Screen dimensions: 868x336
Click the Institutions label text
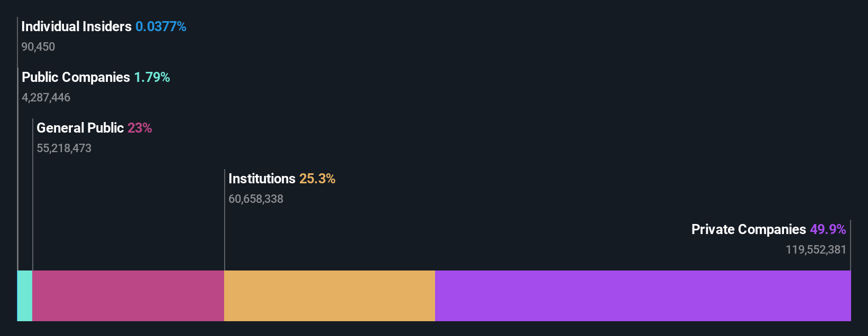pos(262,179)
